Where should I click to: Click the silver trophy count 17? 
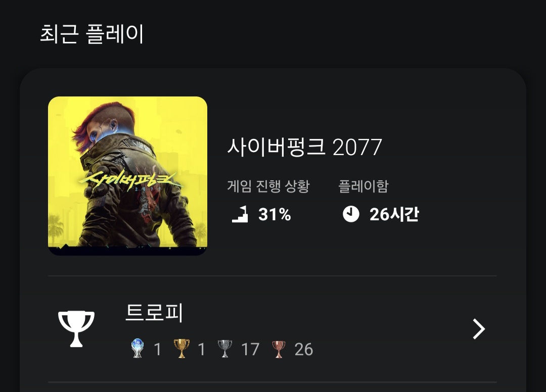tap(250, 349)
